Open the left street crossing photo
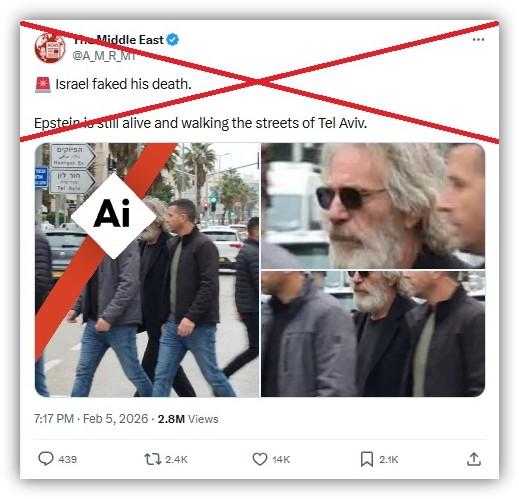 point(147,270)
